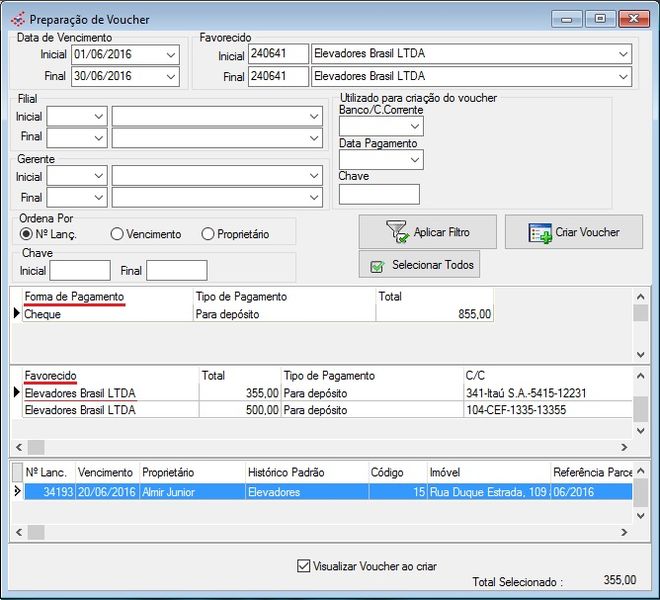Viewport: 660px width, 600px height.
Task: Select the Nº Lanç. radio button
Action: [x=27, y=234]
